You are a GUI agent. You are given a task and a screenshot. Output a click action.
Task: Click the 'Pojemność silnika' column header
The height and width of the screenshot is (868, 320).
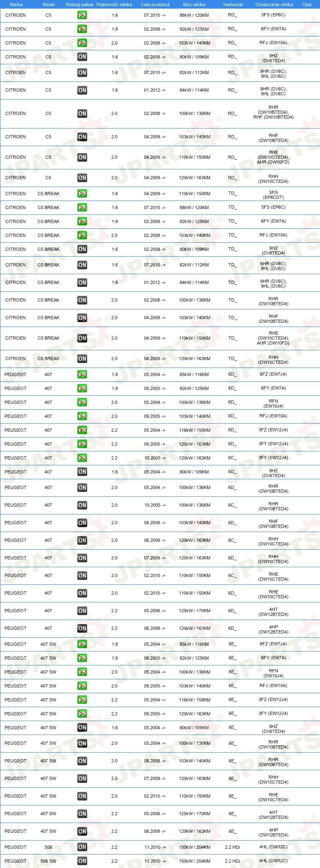114,5
